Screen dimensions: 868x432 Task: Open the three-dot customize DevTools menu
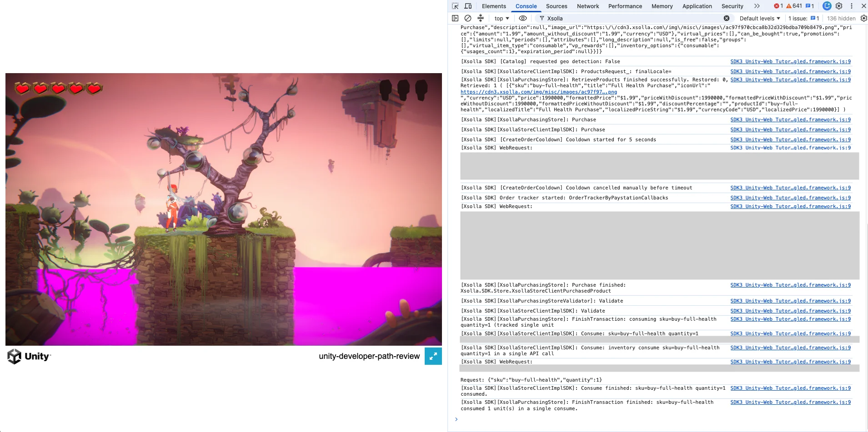coord(852,6)
